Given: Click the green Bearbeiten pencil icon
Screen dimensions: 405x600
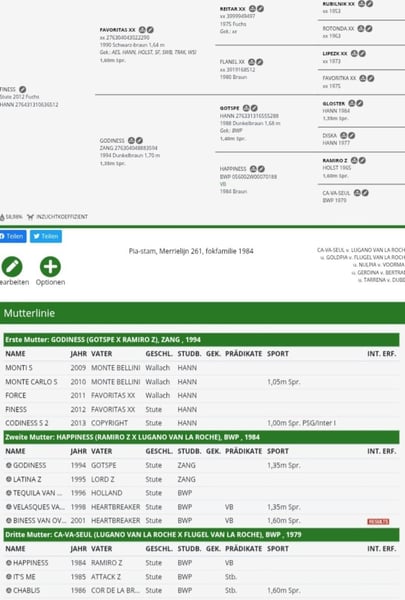Looking at the screenshot, I should pos(12,266).
